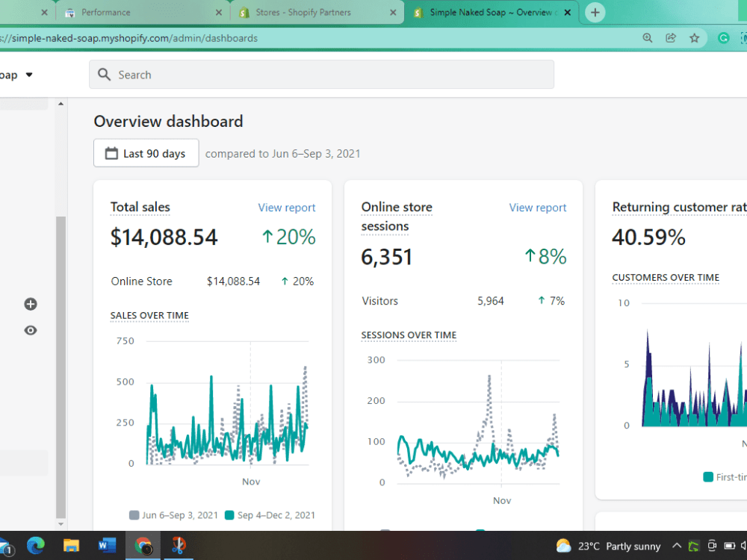Click the browser zoom magnifier icon
The width and height of the screenshot is (747, 560).
pos(648,38)
